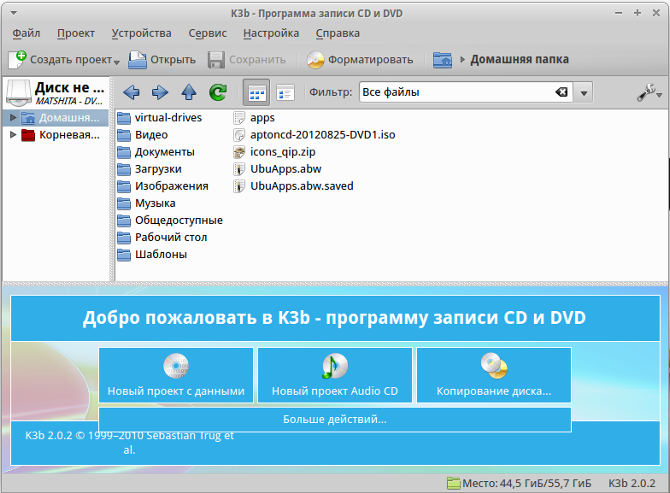Screen dimensions: 670x493
Task: Expand the Корневая... tree node
Action: click(13, 135)
